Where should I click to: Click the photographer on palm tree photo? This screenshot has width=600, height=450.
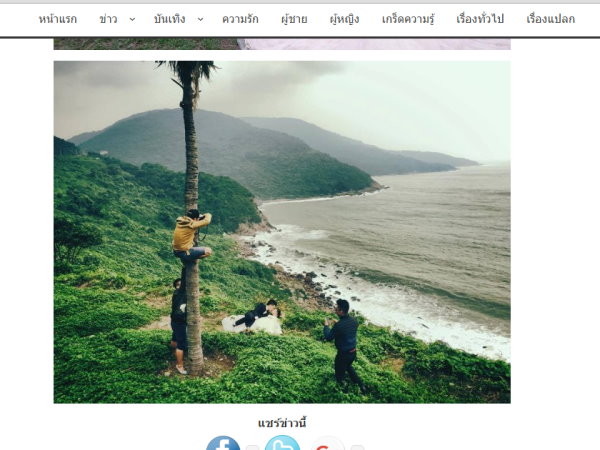click(x=282, y=232)
